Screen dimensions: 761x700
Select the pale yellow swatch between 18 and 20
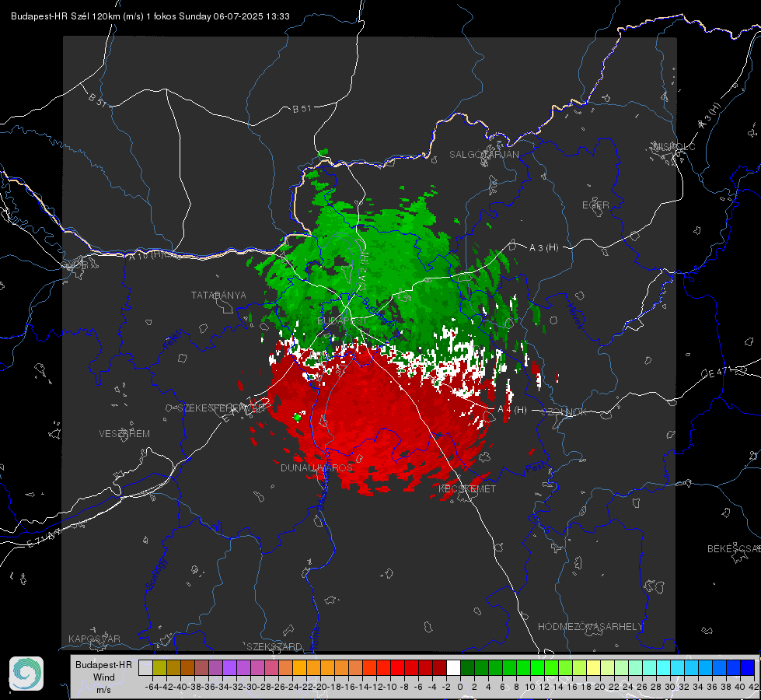click(x=593, y=667)
